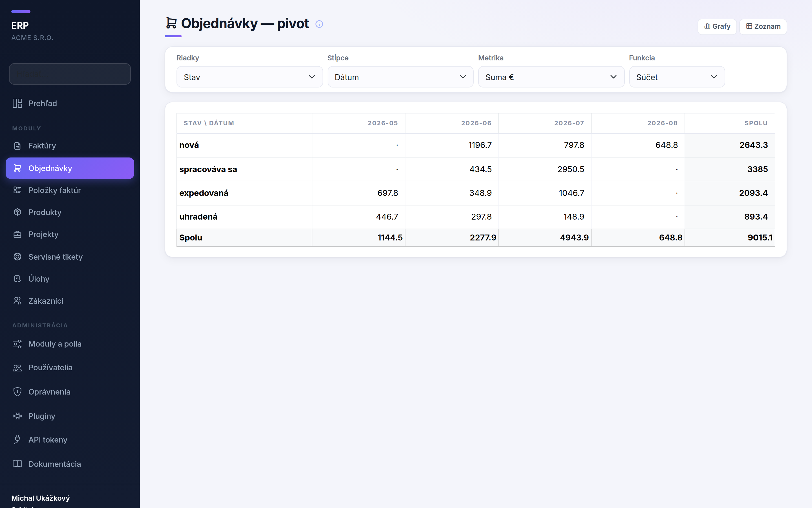Click the Položky faktúr list icon
The height and width of the screenshot is (508, 812).
tap(17, 190)
